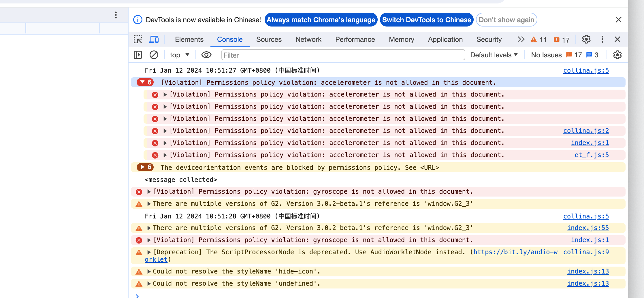This screenshot has height=298, width=644.
Task: Expand the 'undefined' styleName warning
Action: (x=149, y=284)
